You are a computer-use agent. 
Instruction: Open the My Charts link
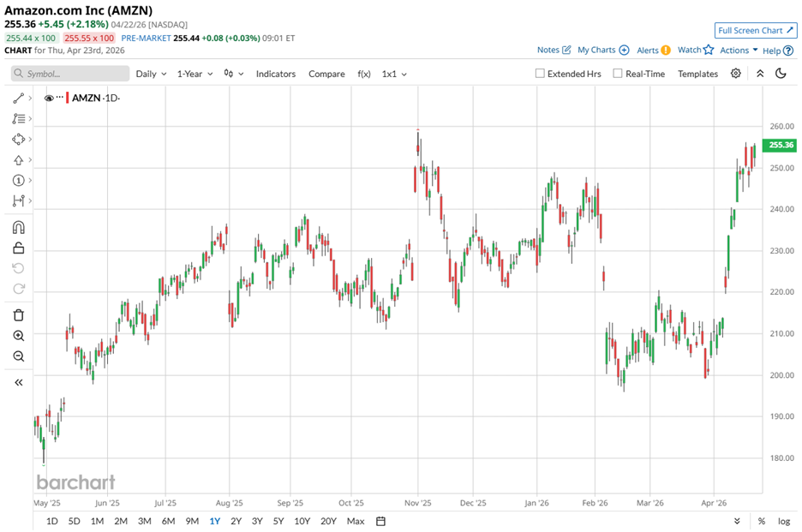(x=602, y=51)
